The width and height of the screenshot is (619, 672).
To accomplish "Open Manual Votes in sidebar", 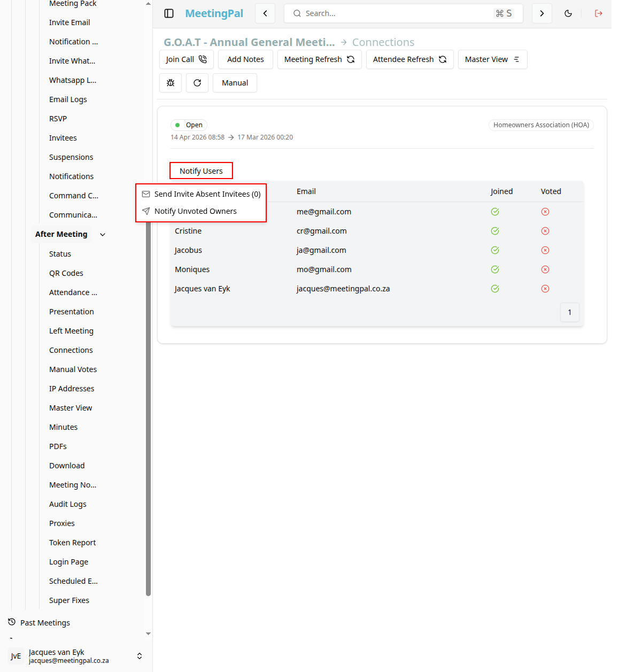I will (x=73, y=369).
